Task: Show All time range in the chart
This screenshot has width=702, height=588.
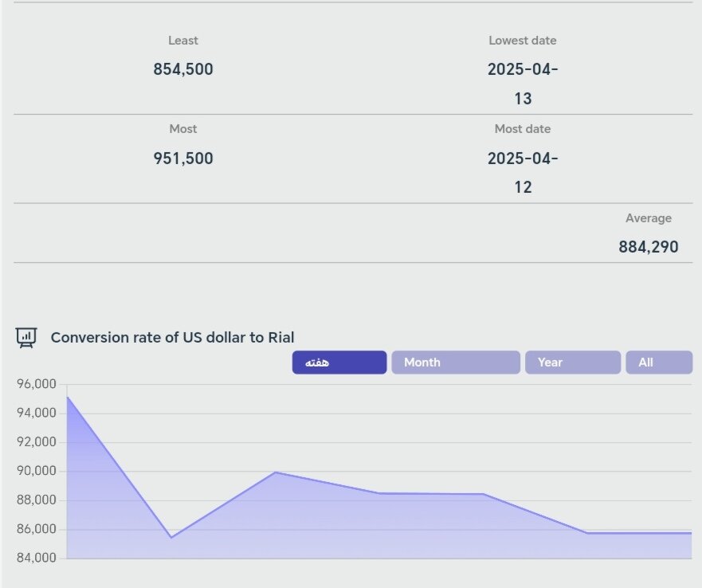Action: pos(658,363)
